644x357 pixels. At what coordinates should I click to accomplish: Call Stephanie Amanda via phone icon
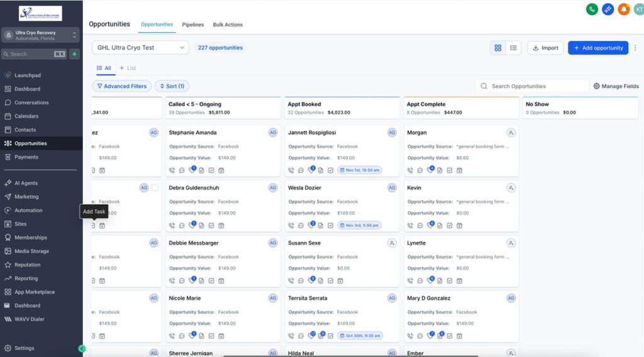tap(172, 170)
